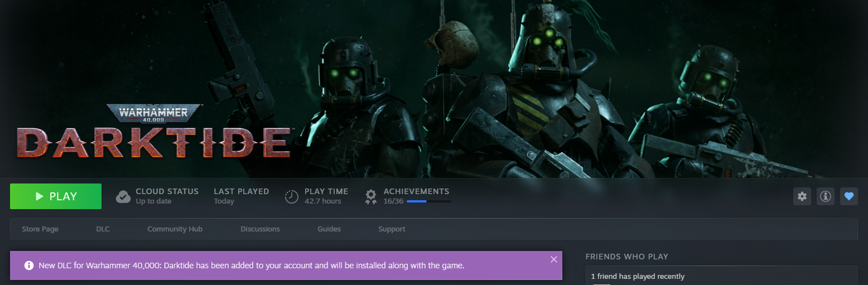Click '1 friend has played recently' text
Viewport: 868px width, 285px height.
pos(638,276)
